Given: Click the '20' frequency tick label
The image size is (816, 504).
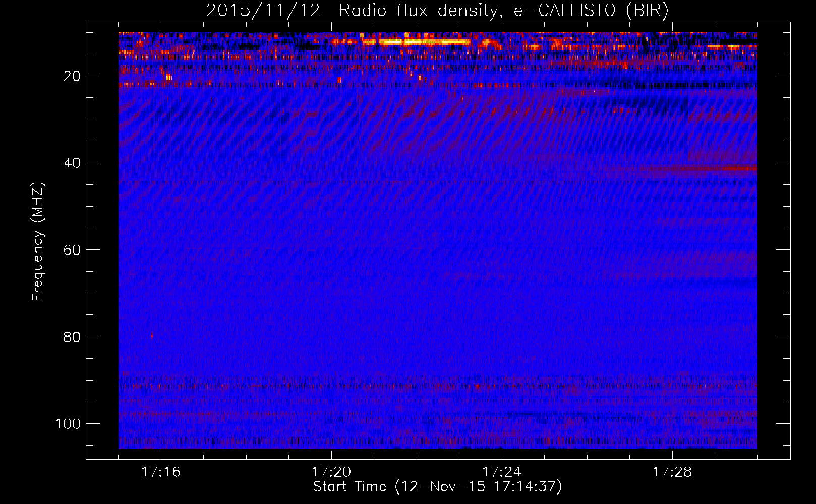Looking at the screenshot, I should point(73,76).
